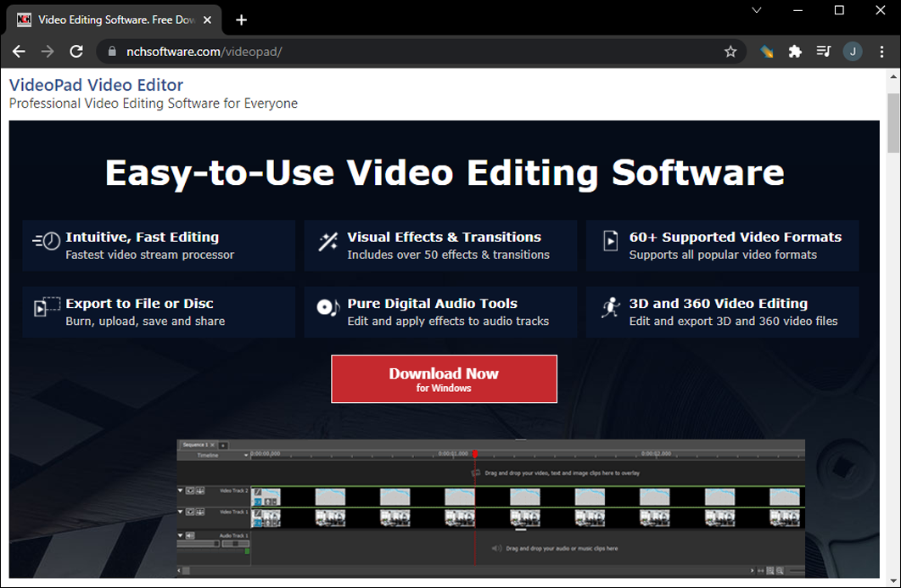Open Chrome three-dot menu
901x588 pixels.
881,52
